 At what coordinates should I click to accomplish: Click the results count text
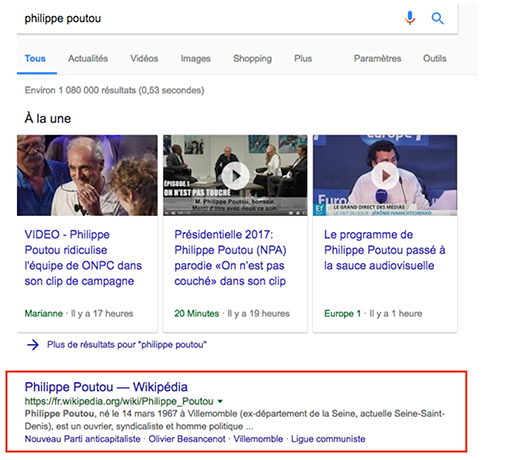click(x=114, y=90)
